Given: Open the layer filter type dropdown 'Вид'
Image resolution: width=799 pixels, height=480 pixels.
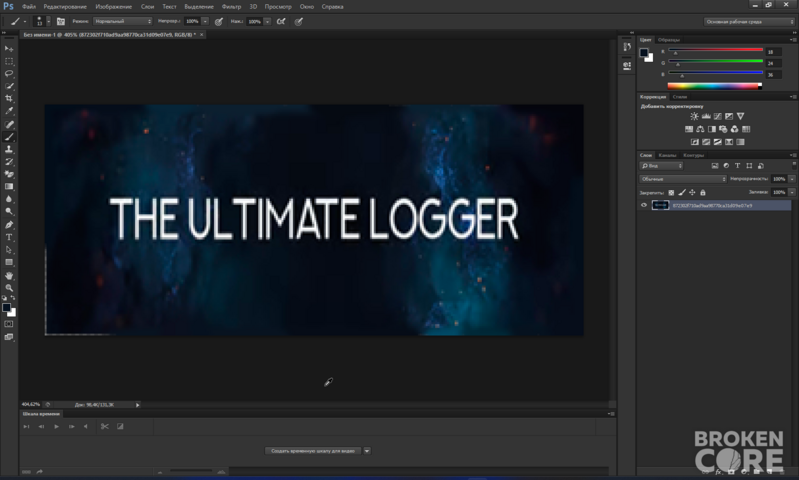Looking at the screenshot, I should (661, 166).
